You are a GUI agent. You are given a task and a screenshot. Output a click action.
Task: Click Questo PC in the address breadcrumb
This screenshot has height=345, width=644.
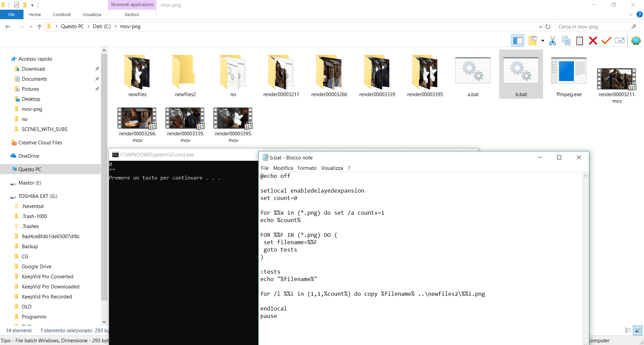click(72, 26)
